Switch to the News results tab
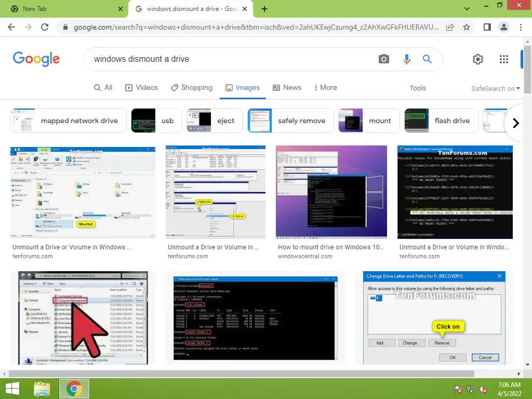The width and height of the screenshot is (532, 399). point(287,87)
